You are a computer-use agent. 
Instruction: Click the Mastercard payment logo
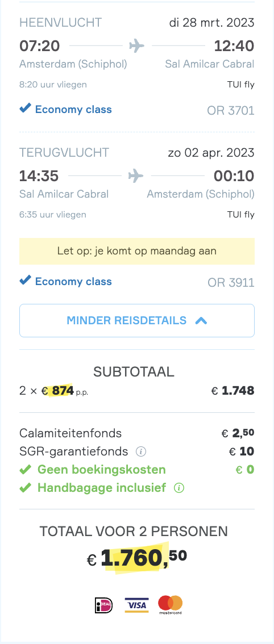171,605
